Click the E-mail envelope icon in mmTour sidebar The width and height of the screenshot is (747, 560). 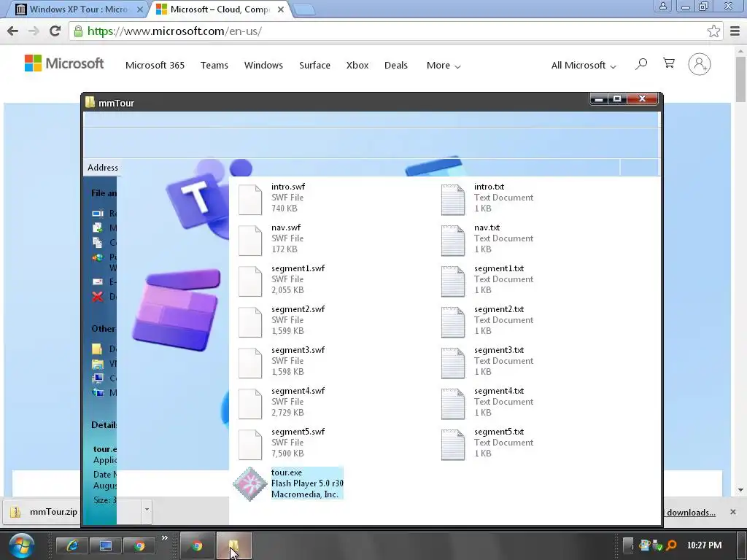click(98, 282)
